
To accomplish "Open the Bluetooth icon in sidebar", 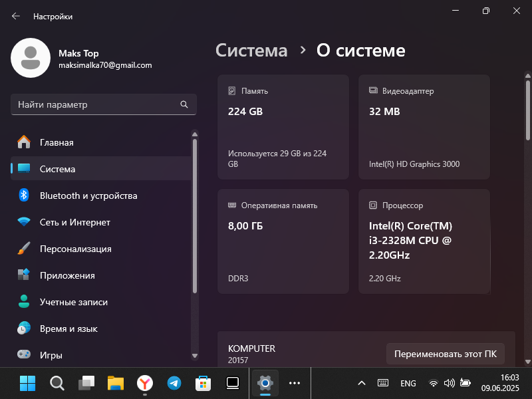I will pos(24,196).
